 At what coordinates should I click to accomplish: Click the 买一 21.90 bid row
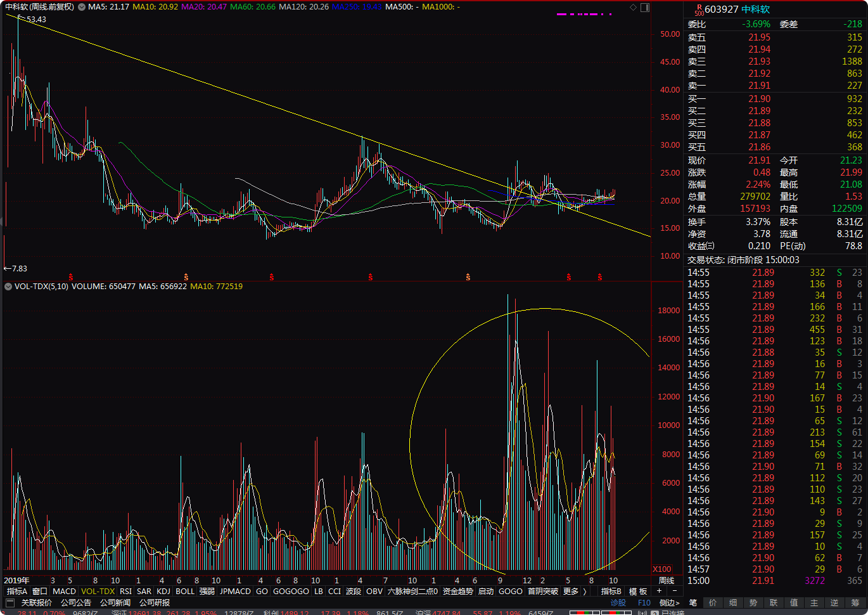tap(775, 99)
